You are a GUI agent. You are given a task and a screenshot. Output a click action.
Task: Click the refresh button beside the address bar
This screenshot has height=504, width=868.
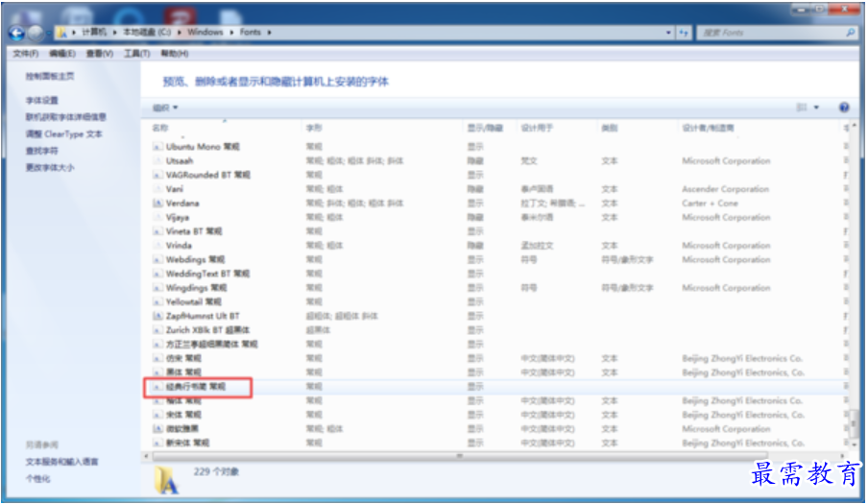pyautogui.click(x=685, y=33)
